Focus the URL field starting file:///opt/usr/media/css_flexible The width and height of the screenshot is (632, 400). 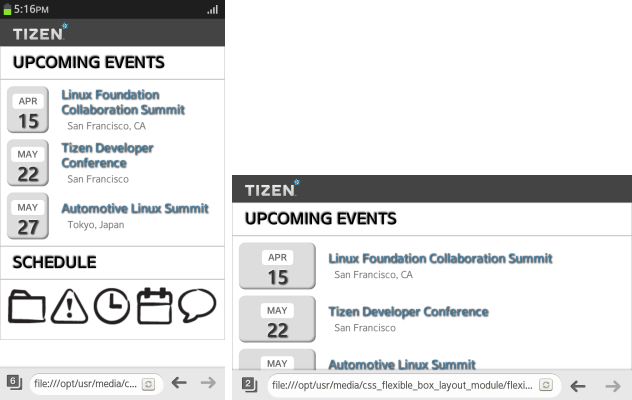(x=400, y=384)
